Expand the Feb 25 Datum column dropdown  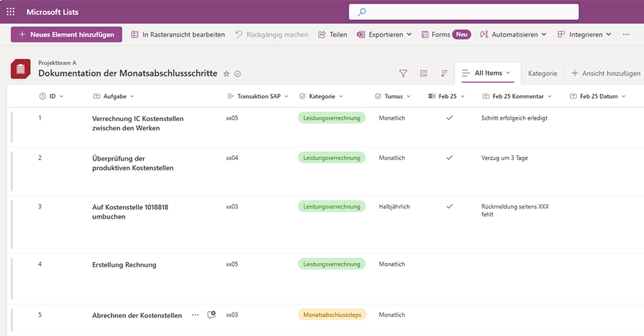tap(623, 96)
